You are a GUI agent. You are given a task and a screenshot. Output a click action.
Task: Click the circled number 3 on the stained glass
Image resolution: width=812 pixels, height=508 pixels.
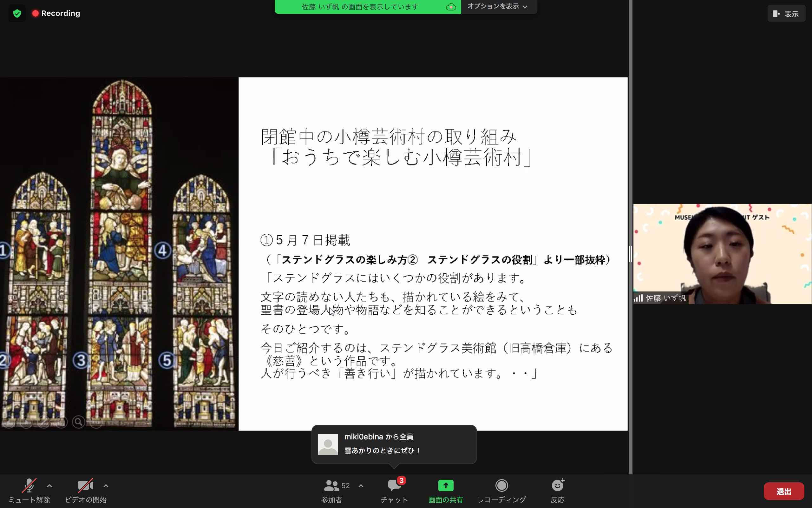point(81,360)
